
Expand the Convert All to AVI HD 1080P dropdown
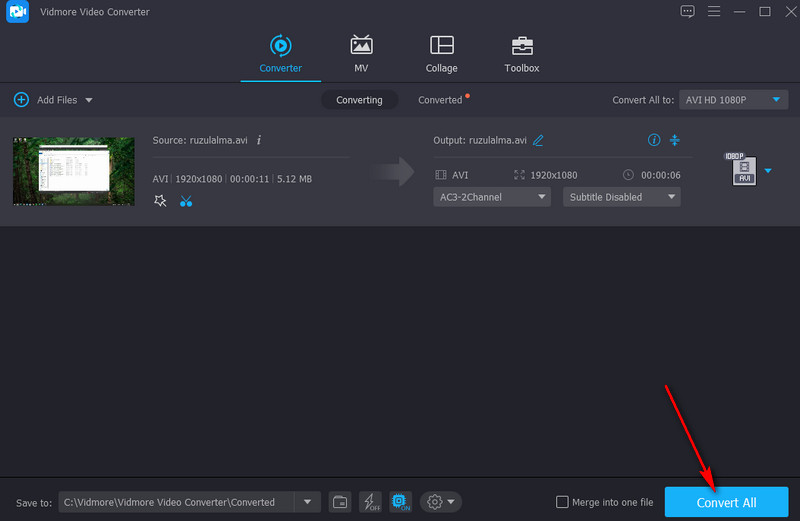[733, 100]
